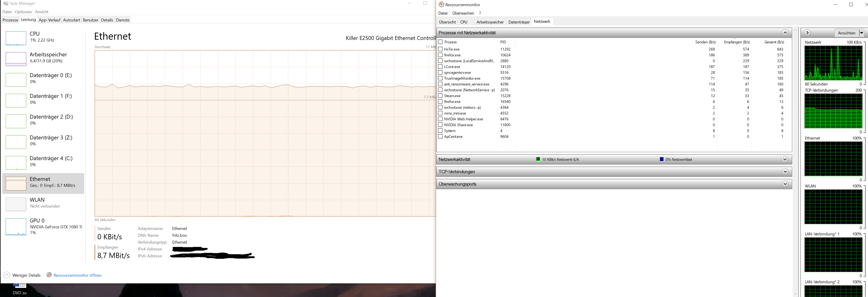Switch to the App-Verlauf tab
This screenshot has height=297, width=868.
pyautogui.click(x=50, y=20)
